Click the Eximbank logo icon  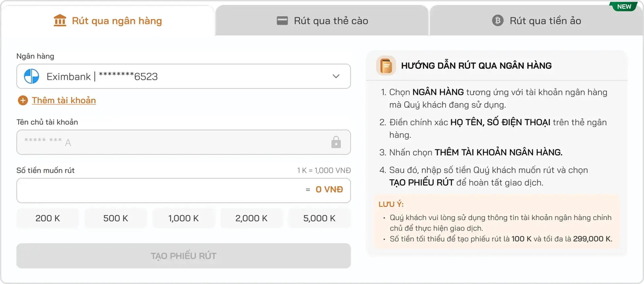point(32,76)
